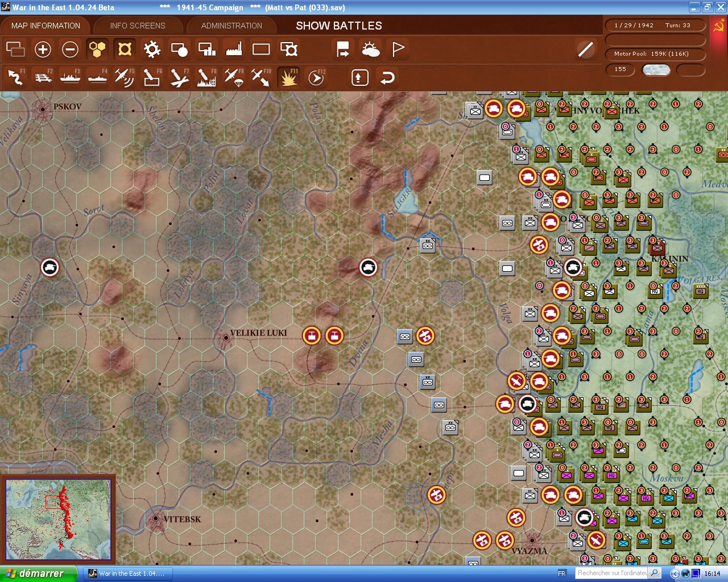Click the F12 end turn arrow icon
The width and height of the screenshot is (728, 582).
316,77
